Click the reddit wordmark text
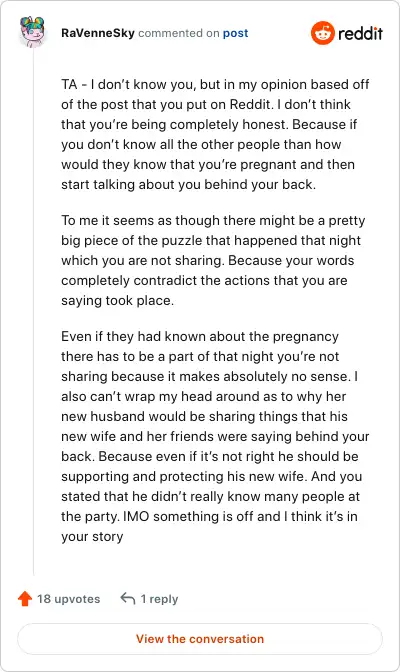 point(360,33)
